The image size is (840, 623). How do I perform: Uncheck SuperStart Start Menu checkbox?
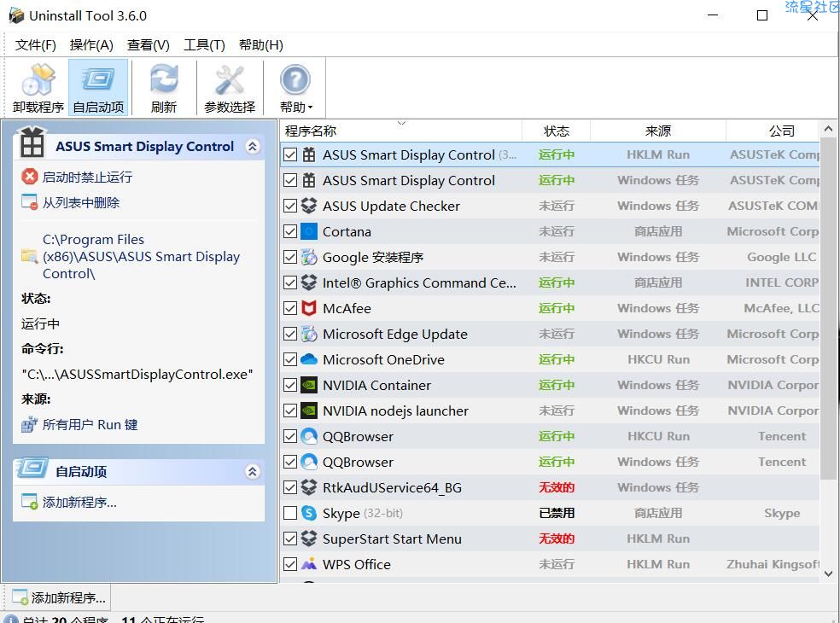click(x=290, y=539)
